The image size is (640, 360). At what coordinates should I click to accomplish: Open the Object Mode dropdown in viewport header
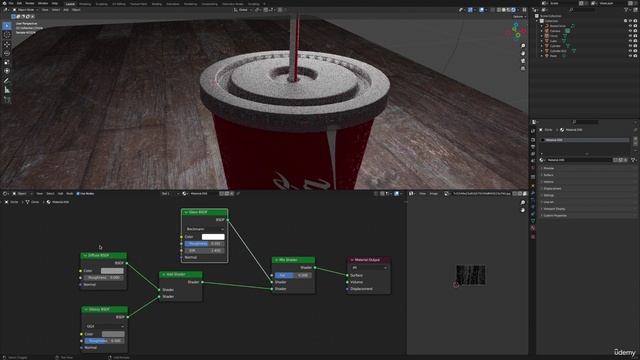[x=25, y=10]
